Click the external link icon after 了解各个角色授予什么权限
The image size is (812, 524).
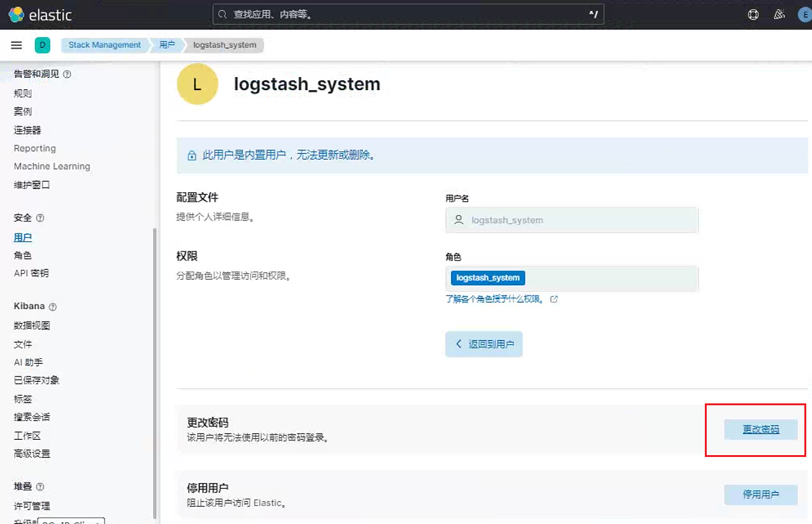point(554,299)
